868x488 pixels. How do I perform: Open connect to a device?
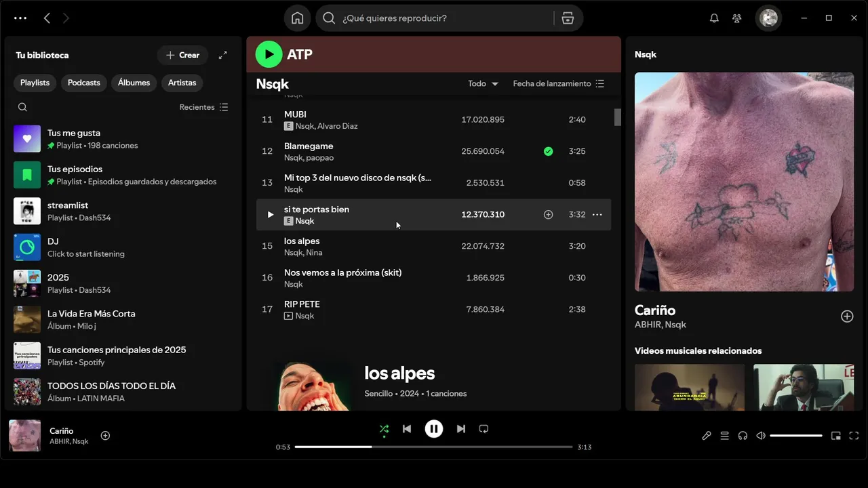point(743,436)
